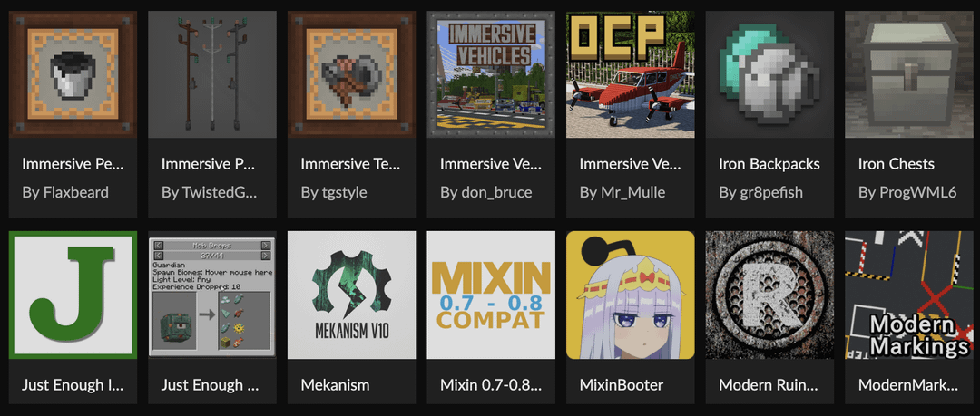Open the Modern Ruins rusty R logo
Viewport: 980px width, 416px height.
[x=770, y=295]
